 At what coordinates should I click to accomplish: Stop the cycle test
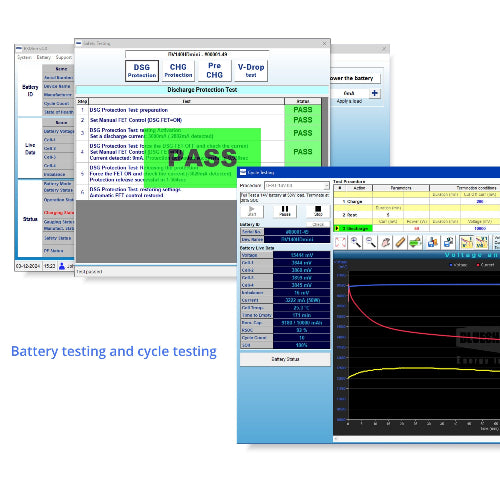[x=318, y=211]
